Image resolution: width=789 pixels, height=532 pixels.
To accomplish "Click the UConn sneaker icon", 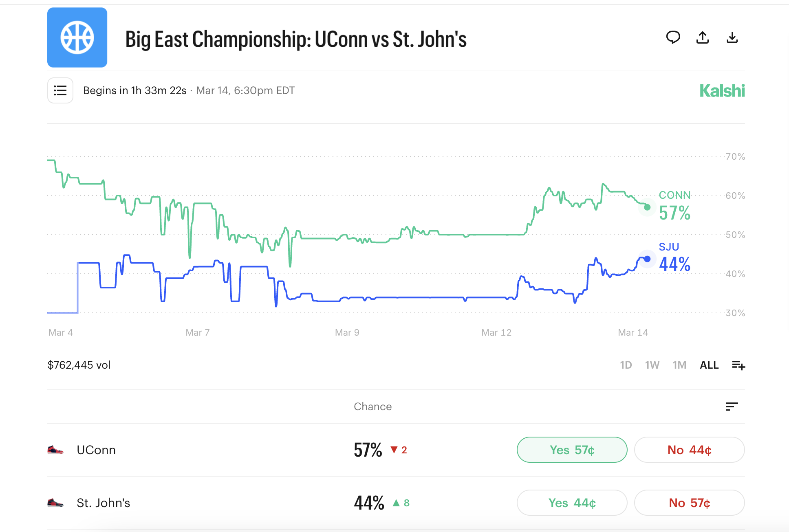I will coord(55,450).
